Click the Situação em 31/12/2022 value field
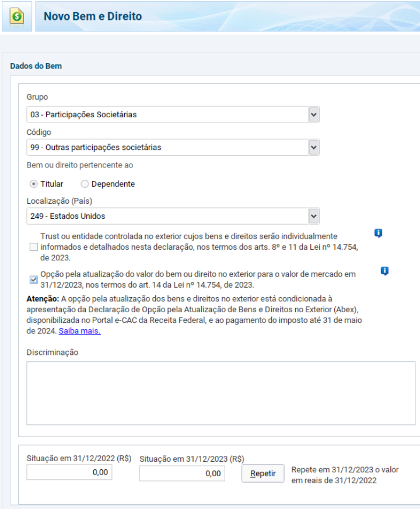Viewport: 420px width, 509px height. tap(69, 472)
